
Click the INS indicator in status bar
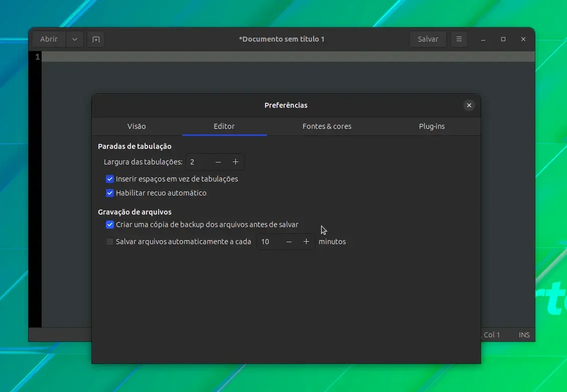tap(524, 335)
